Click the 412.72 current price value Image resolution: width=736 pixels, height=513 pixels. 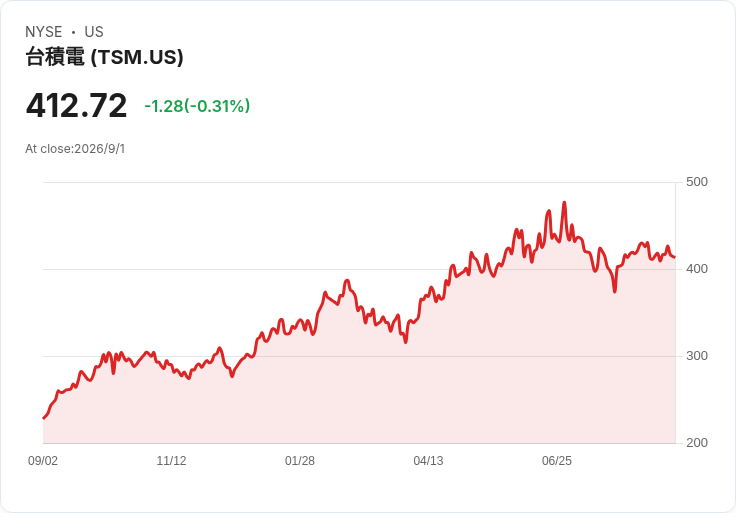(x=77, y=105)
